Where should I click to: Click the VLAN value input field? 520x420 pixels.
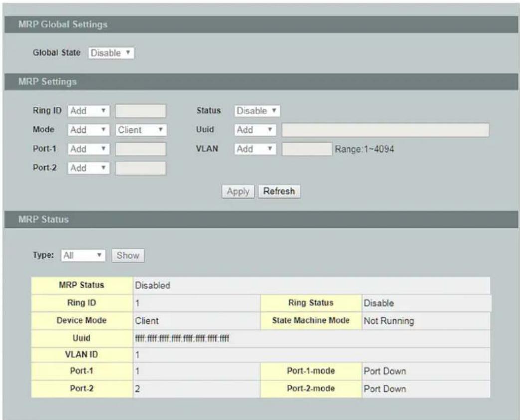pos(307,149)
